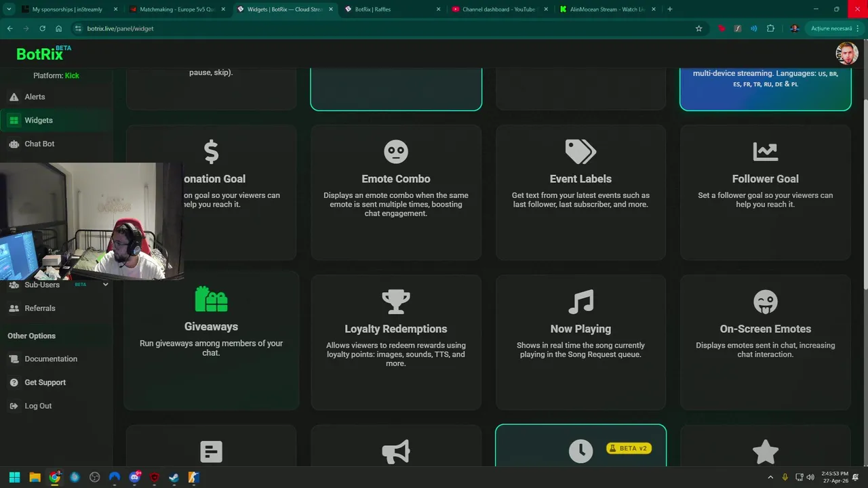
Task: Close the Widgets BotRix tab
Action: tap(331, 9)
